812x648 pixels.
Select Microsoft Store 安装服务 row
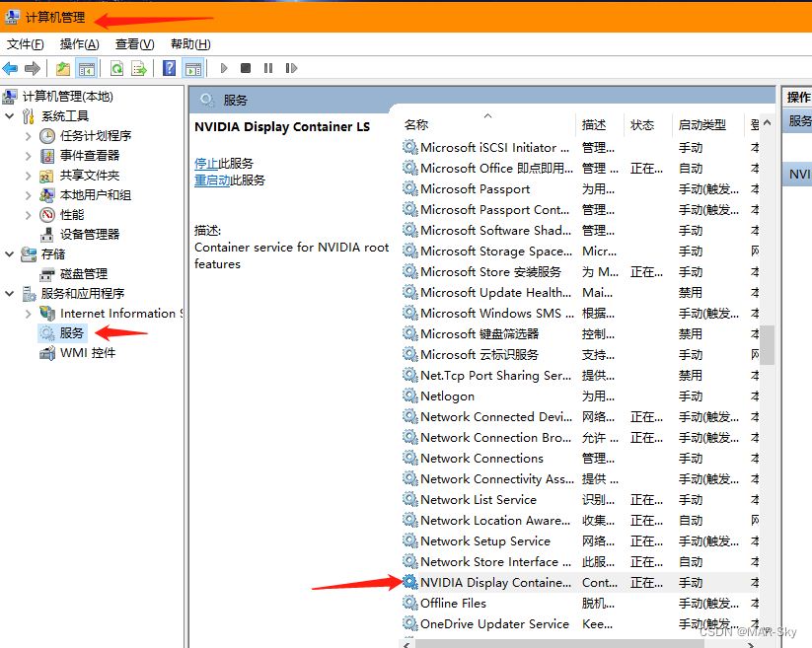[580, 271]
